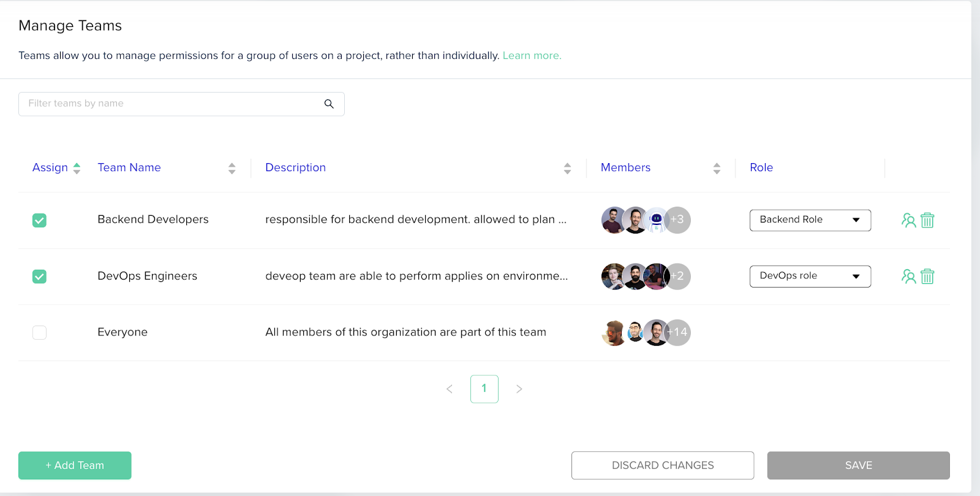This screenshot has height=496, width=980.
Task: Click the search magnifier icon in filter box
Action: [329, 104]
